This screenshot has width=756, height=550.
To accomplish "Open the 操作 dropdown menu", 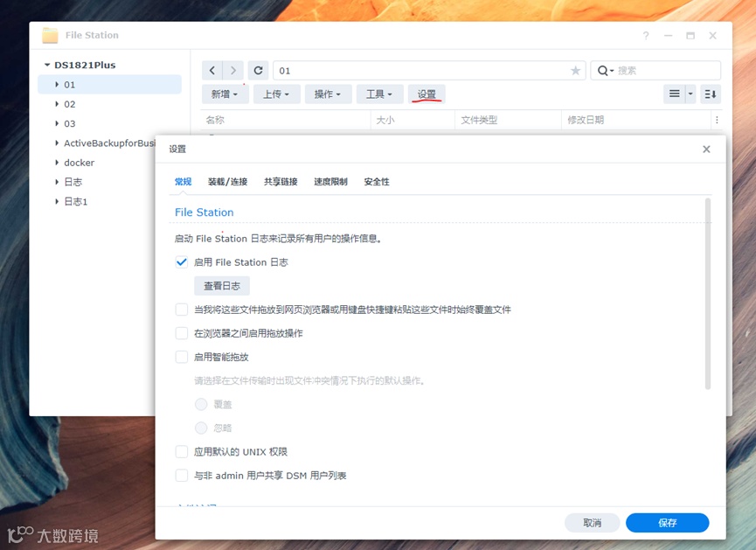I will pyautogui.click(x=328, y=94).
